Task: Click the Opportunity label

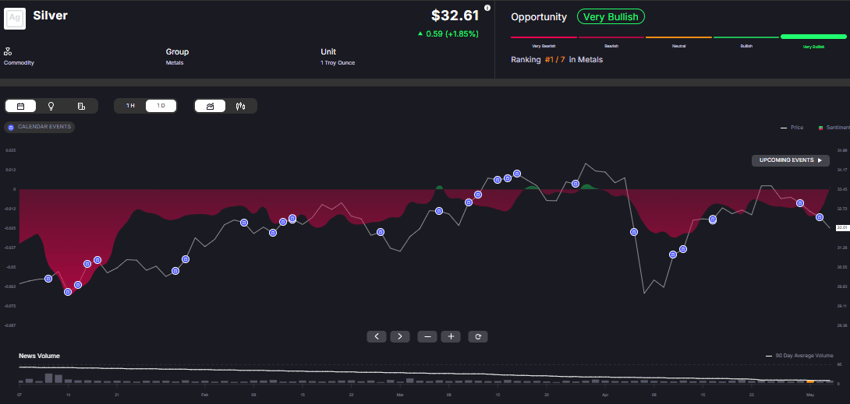Action: [539, 17]
